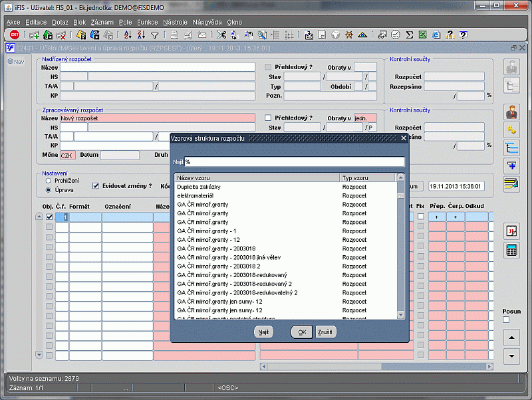Click the filter funnel icon
The height and width of the screenshot is (400, 532).
pyautogui.click(x=154, y=35)
